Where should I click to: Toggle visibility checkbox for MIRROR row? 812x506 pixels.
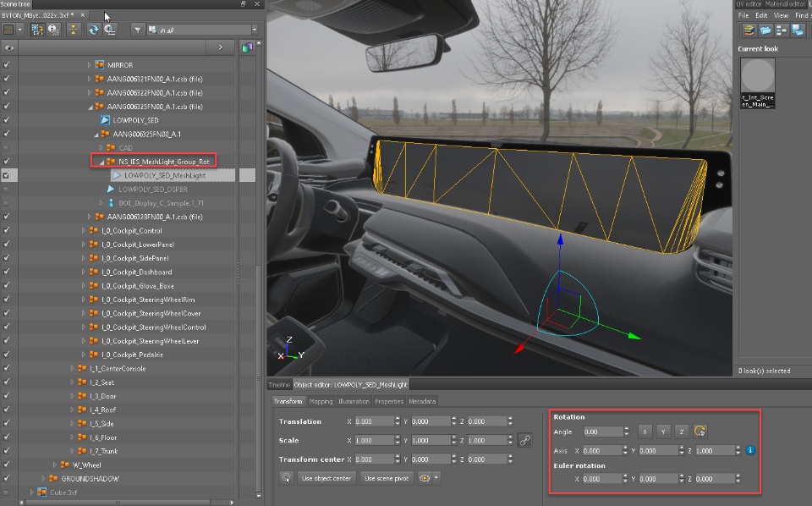coord(6,65)
